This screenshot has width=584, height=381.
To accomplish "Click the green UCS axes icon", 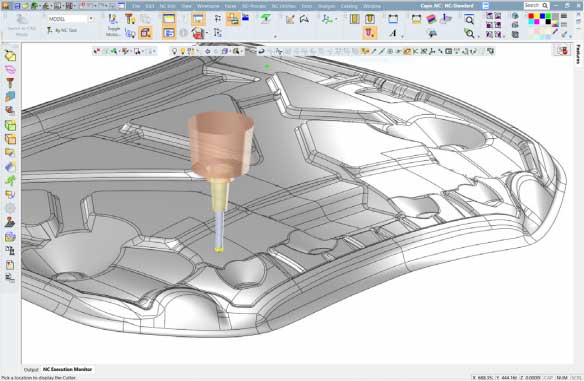I will coord(327,19).
